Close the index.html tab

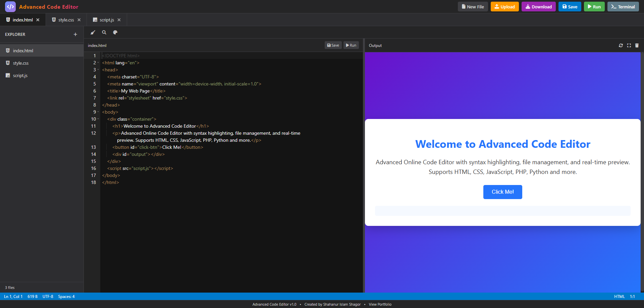[38, 20]
